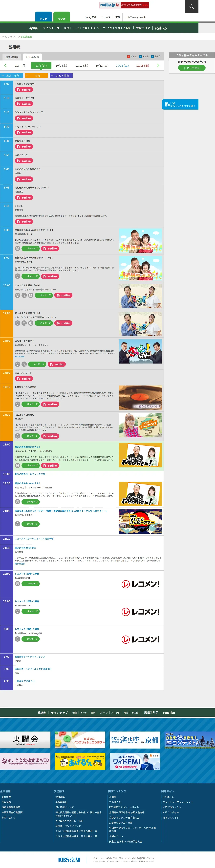Viewport: 215px width, 868px height.
Task: Click ワイドFM banner
Action: pos(134,761)
